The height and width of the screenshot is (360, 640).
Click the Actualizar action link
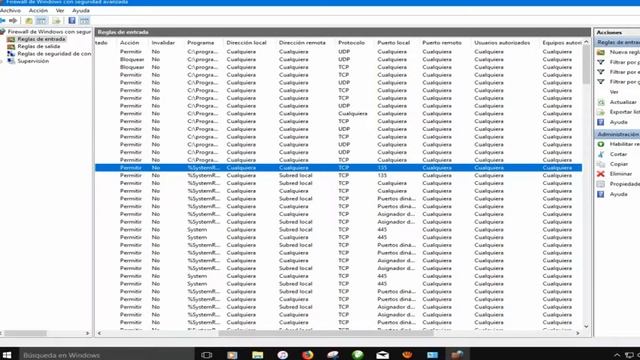pos(623,102)
